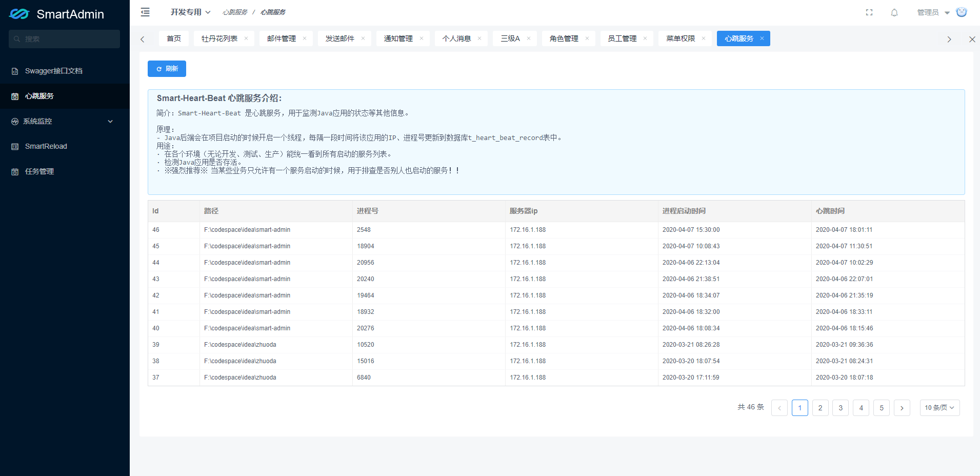Go to pagination page 4
The height and width of the screenshot is (476, 980).
(x=861, y=408)
